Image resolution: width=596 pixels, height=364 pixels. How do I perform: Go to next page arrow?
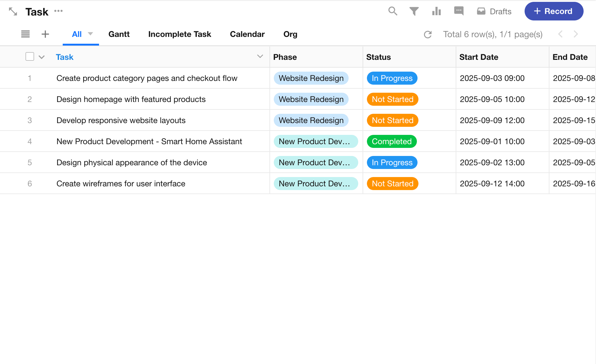(576, 34)
